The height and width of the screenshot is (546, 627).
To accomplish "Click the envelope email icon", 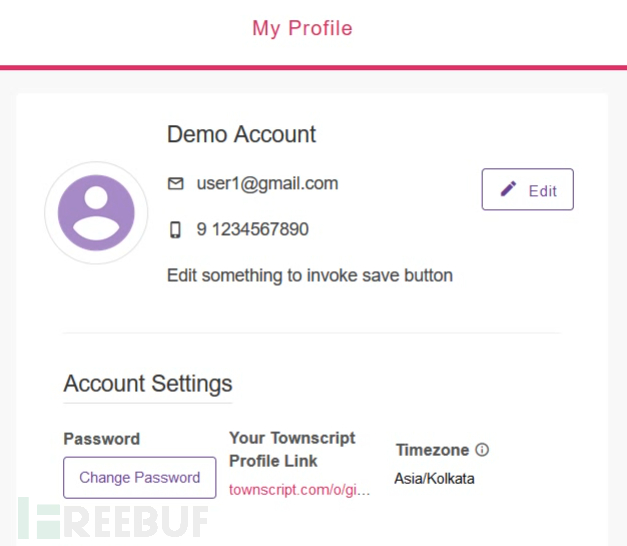I will click(175, 184).
